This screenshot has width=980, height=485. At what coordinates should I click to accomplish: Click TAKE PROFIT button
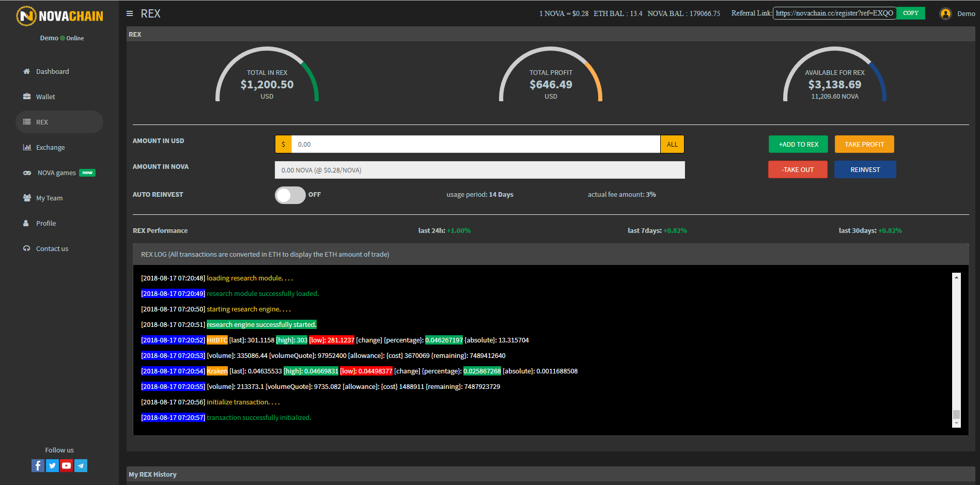pyautogui.click(x=864, y=144)
